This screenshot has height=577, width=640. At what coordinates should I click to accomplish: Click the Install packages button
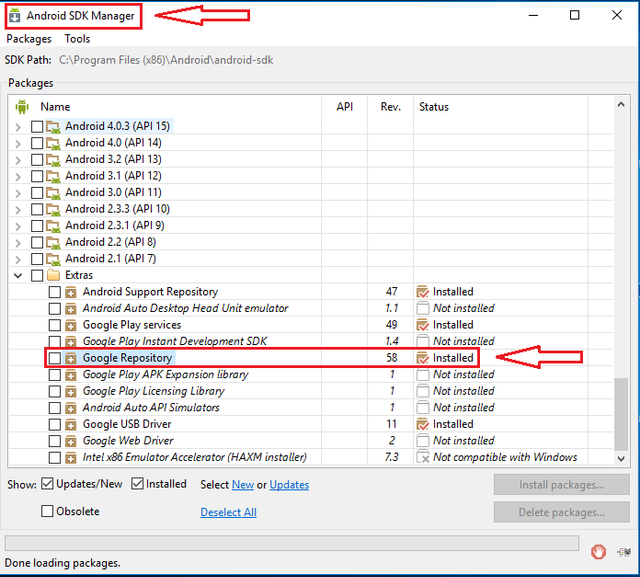[x=562, y=484]
